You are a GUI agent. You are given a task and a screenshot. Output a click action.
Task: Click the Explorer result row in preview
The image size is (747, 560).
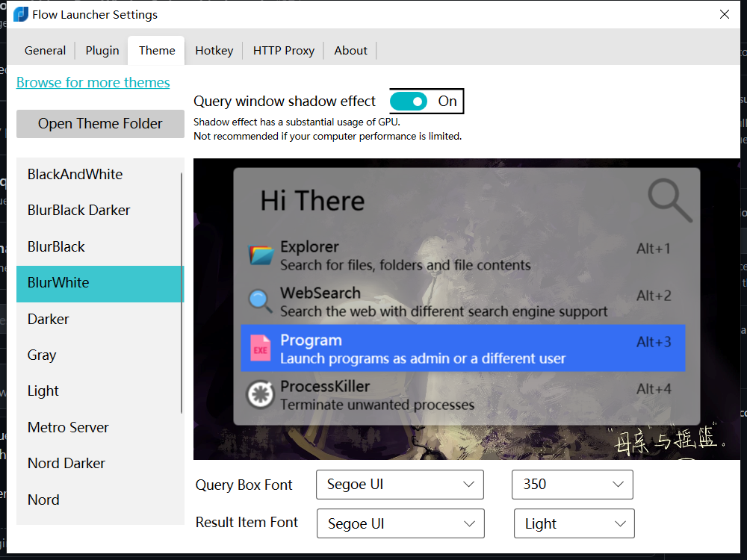[463, 255]
